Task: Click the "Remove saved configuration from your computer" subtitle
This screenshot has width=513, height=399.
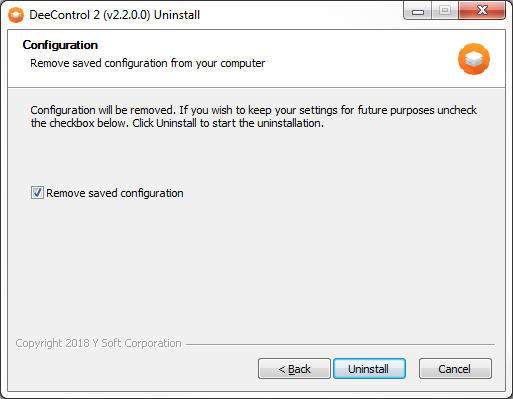Action: tap(148, 63)
